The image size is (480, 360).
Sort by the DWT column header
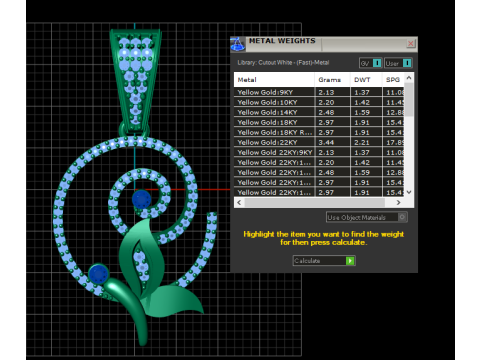pos(366,80)
